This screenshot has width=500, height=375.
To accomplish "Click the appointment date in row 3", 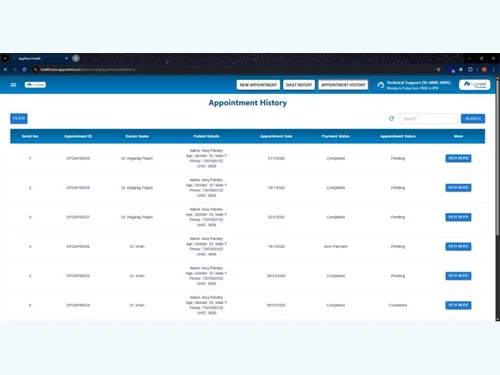I will (276, 217).
